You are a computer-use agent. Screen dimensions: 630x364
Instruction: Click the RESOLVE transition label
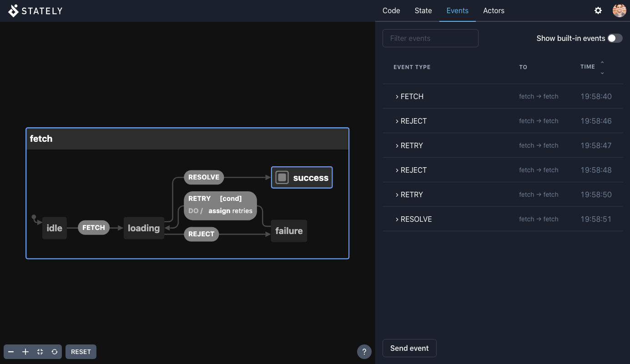tap(204, 177)
